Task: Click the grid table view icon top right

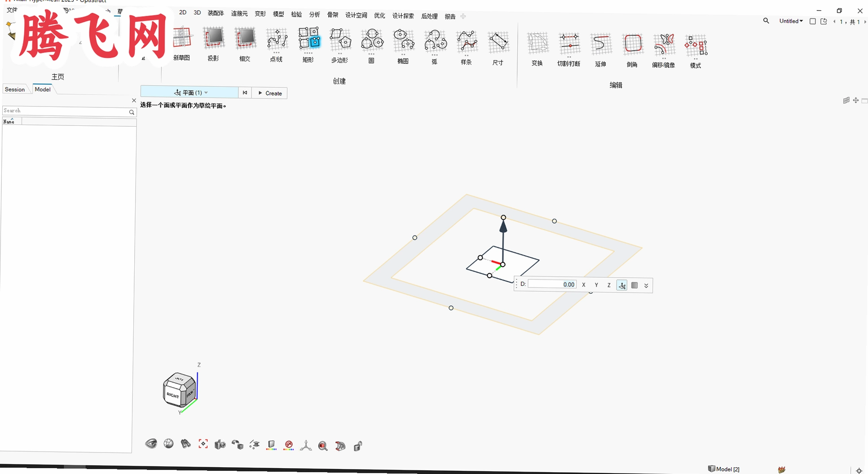Action: [846, 100]
